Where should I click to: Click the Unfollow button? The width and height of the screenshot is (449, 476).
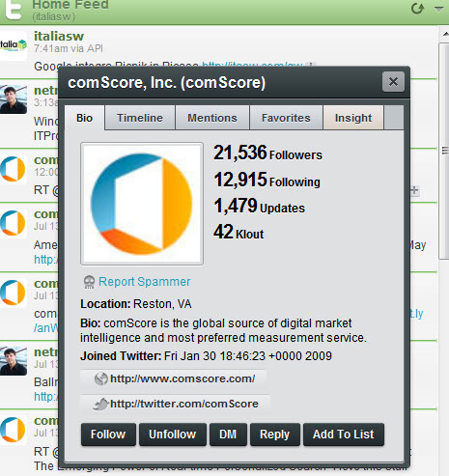[x=173, y=434]
